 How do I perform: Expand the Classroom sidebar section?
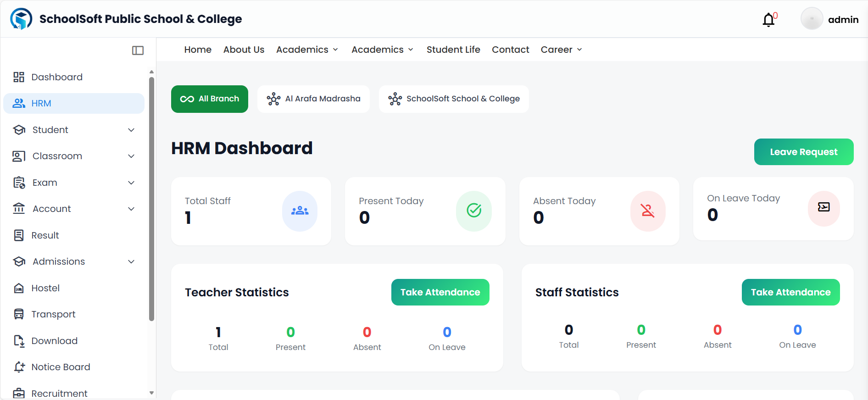pos(73,156)
